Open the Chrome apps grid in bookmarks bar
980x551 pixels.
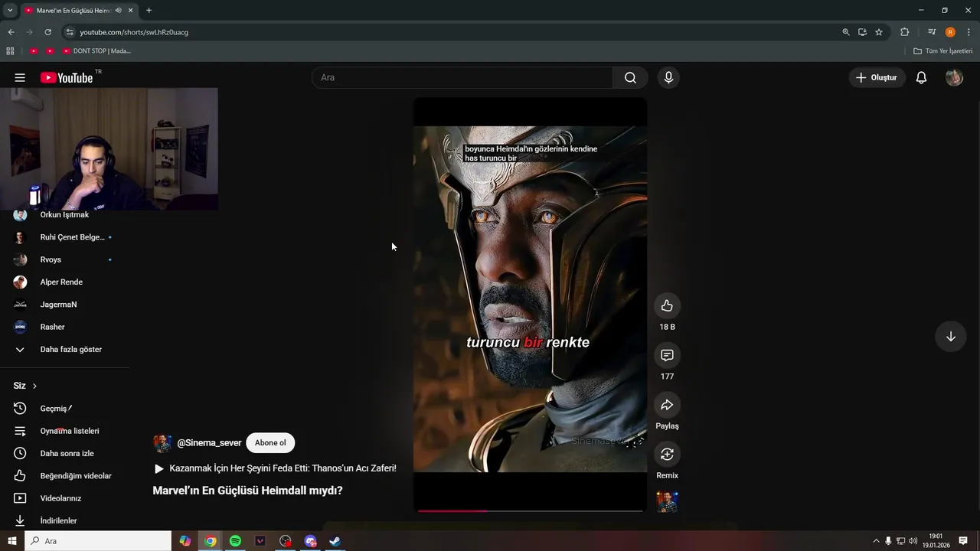(x=10, y=51)
